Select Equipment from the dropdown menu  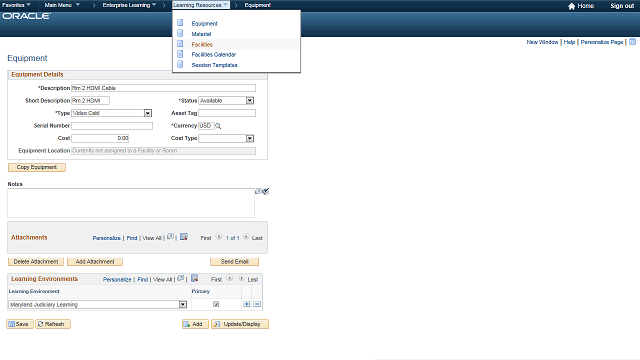click(x=204, y=24)
